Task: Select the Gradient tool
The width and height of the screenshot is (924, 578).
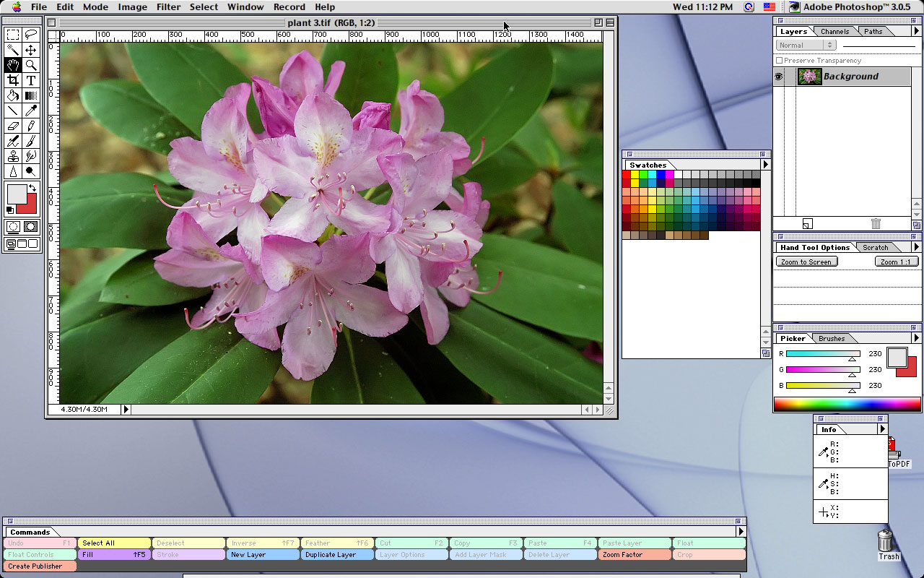Action: tap(31, 95)
